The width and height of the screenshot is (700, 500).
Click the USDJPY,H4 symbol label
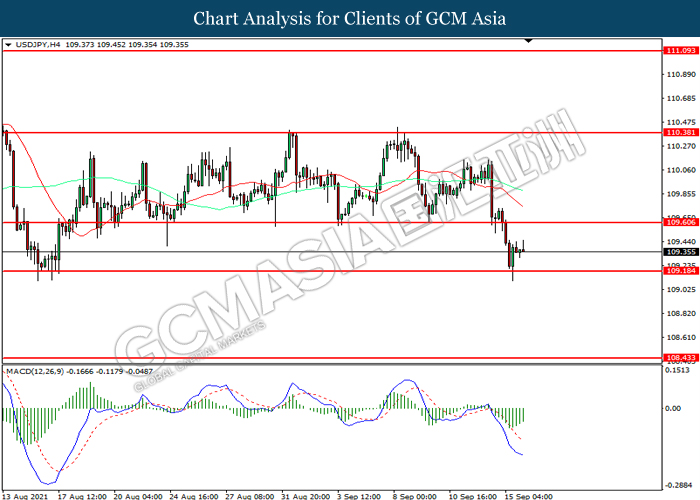pyautogui.click(x=38, y=45)
